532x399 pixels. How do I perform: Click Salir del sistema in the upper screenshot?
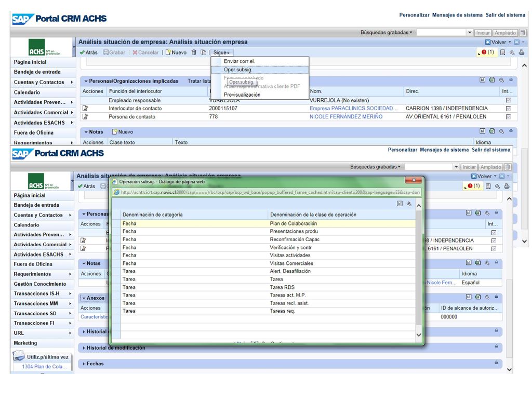505,15
